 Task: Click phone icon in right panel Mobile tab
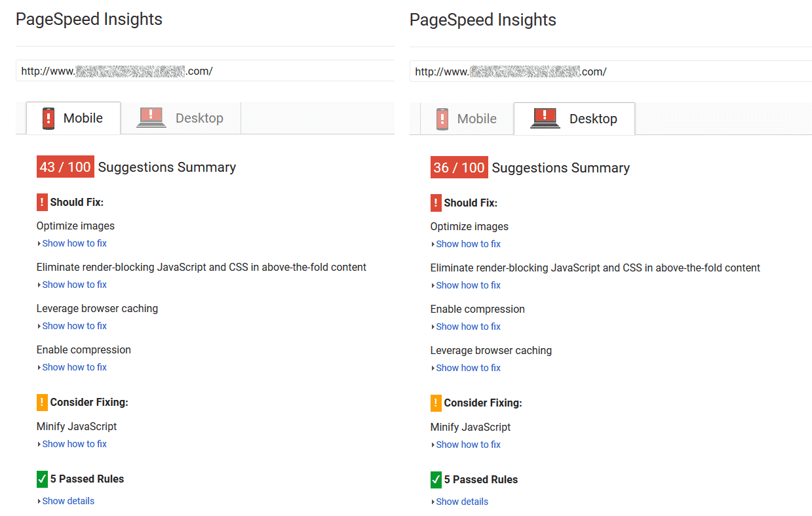(442, 119)
